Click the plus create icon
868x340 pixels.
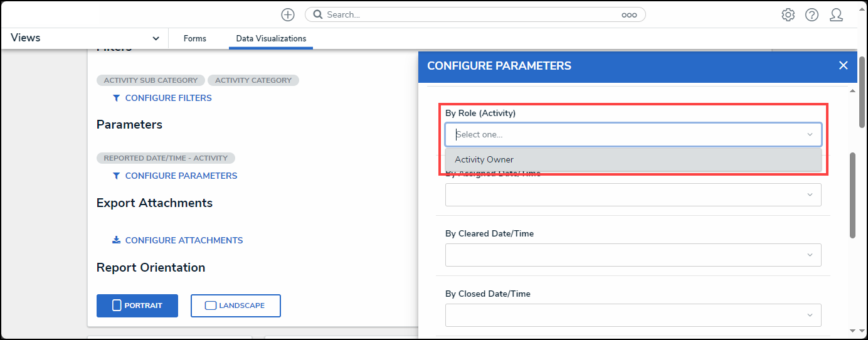point(287,14)
